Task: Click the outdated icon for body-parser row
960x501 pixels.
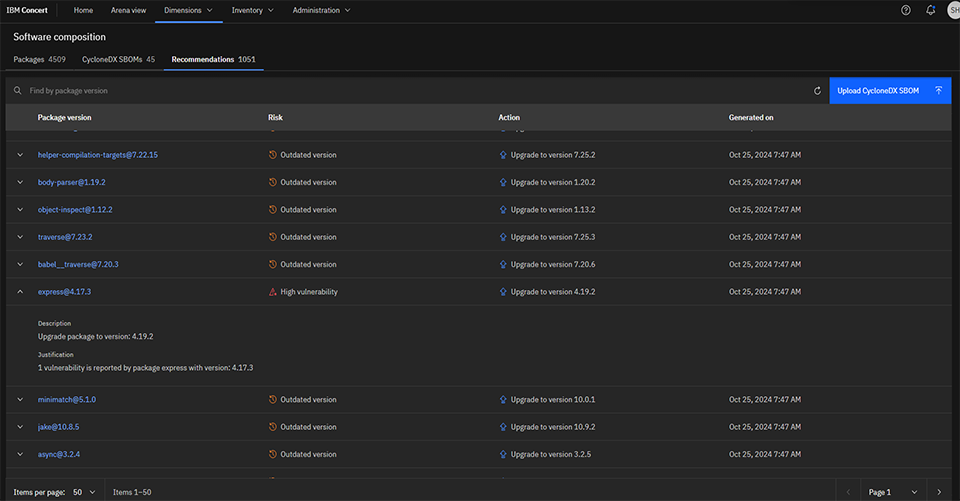Action: tap(272, 183)
